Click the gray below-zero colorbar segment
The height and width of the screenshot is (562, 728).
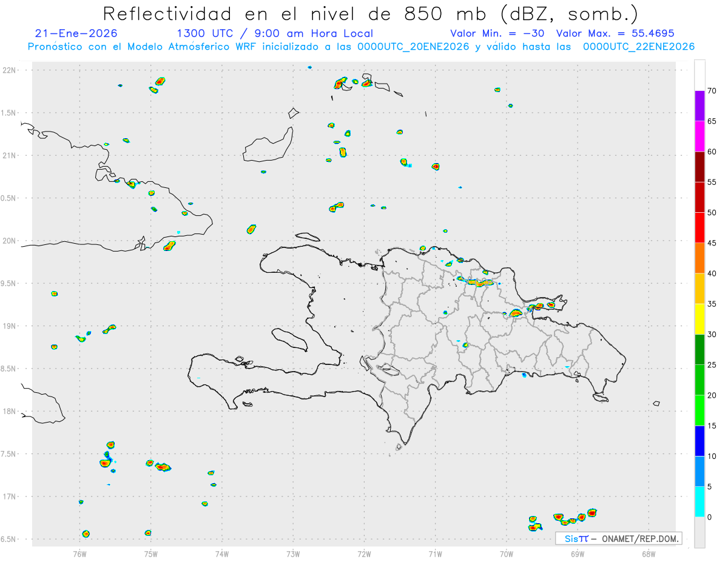click(x=699, y=532)
